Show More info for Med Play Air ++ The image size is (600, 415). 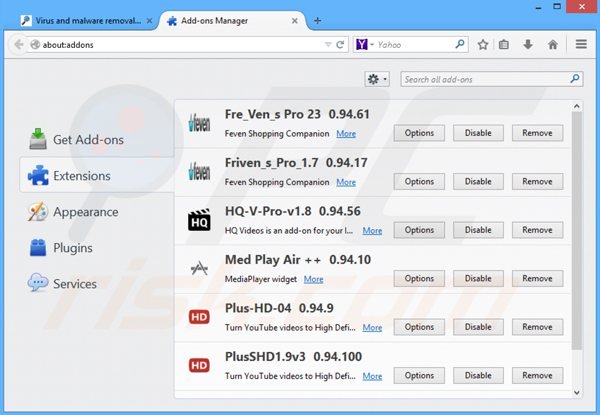coord(313,279)
